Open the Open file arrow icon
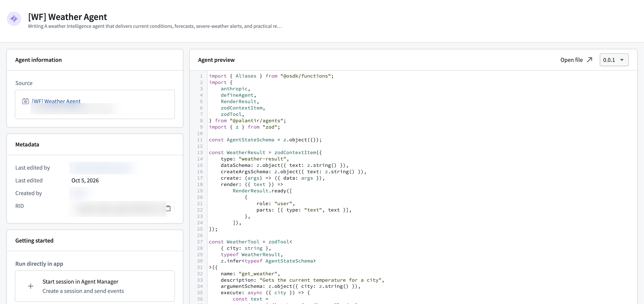The image size is (644, 304). [x=590, y=60]
